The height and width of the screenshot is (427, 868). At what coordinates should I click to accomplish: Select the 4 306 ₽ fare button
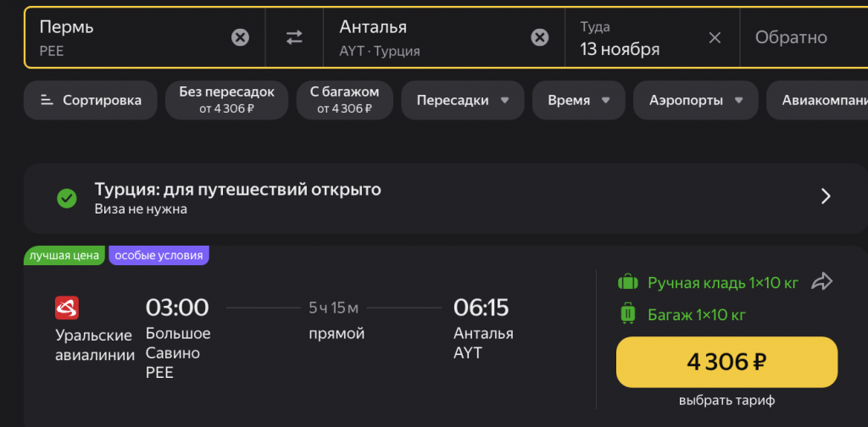pos(726,362)
